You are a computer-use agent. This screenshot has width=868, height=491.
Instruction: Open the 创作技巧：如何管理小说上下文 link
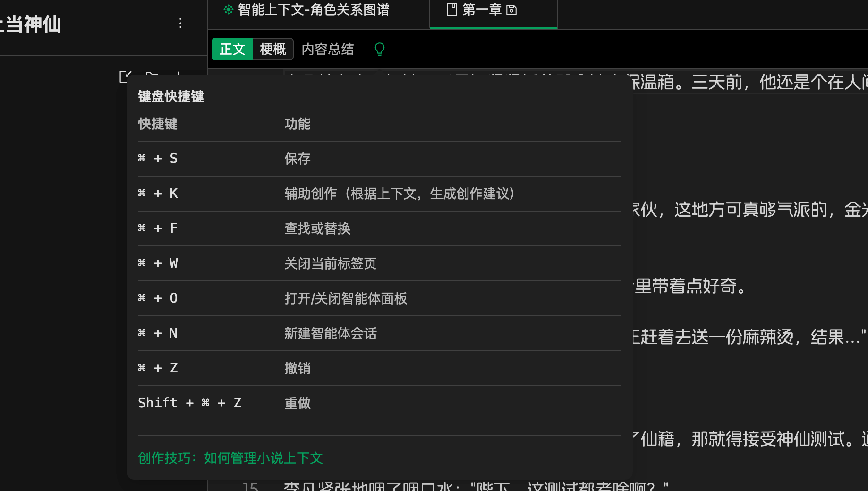pos(230,458)
